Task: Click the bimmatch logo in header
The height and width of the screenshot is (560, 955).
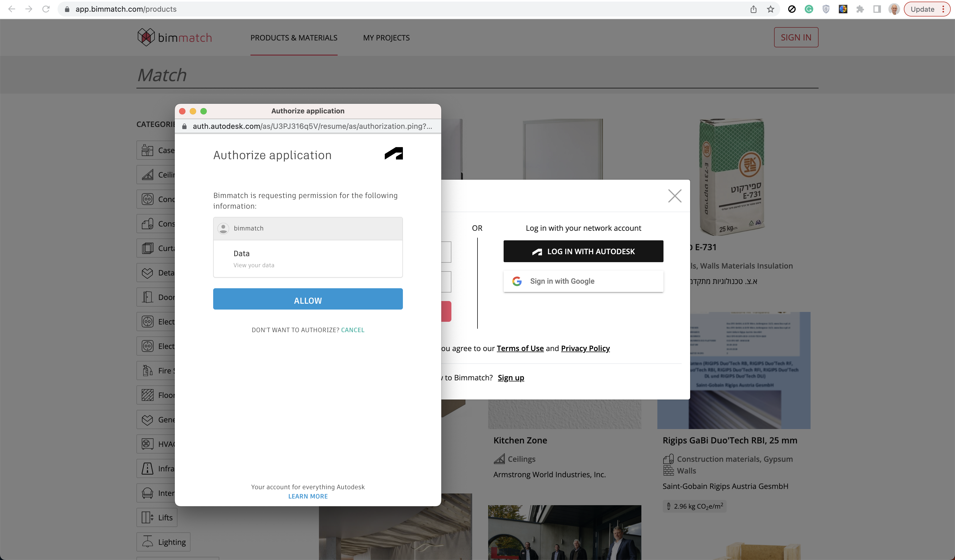Action: [x=175, y=38]
